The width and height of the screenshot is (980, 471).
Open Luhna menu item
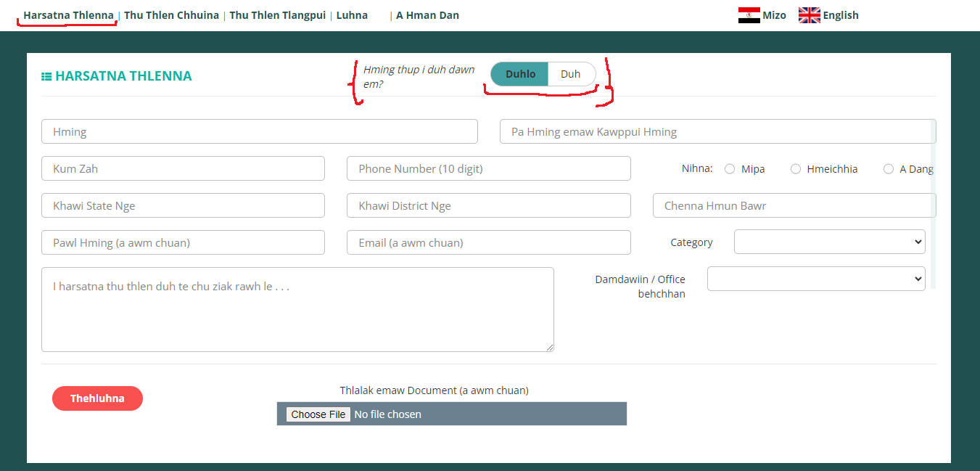pos(352,15)
